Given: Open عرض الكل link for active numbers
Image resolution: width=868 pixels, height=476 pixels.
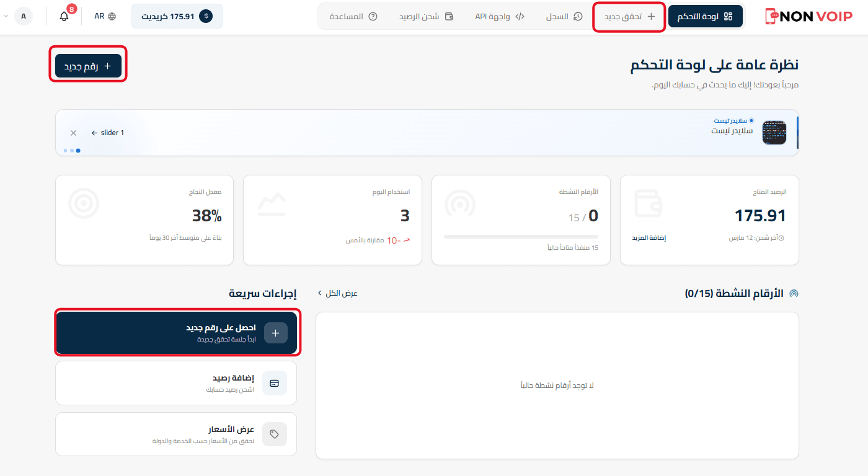Looking at the screenshot, I should (338, 293).
